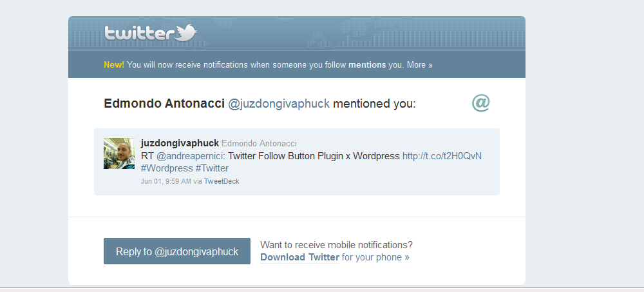Select bold juzdongivaphuck username in tweet
This screenshot has width=644, height=292.
coord(180,143)
